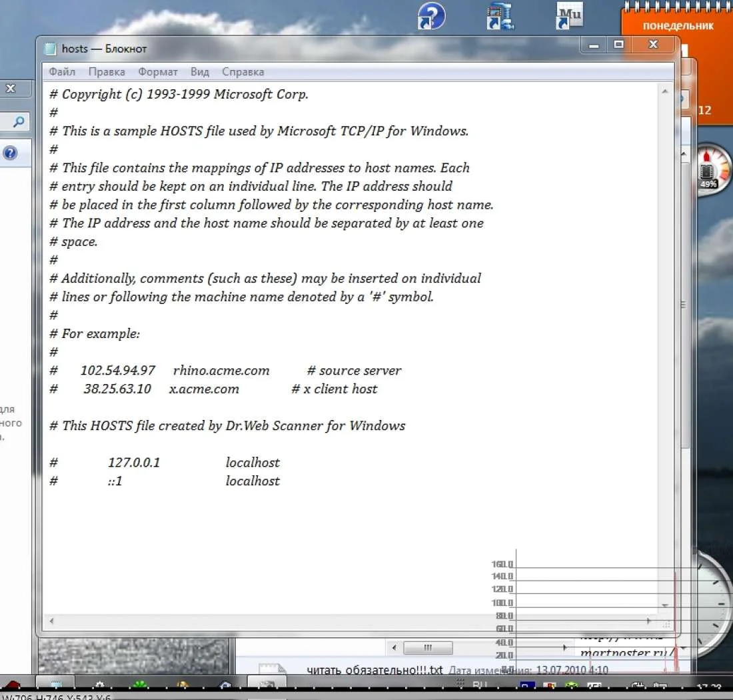Click Notepad horizontal scrollbar right arrow
This screenshot has height=700, width=733.
pyautogui.click(x=648, y=621)
